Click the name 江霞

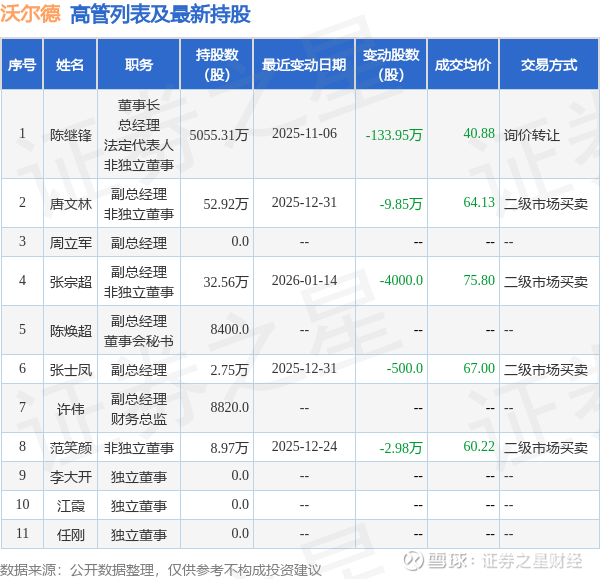[x=71, y=506]
